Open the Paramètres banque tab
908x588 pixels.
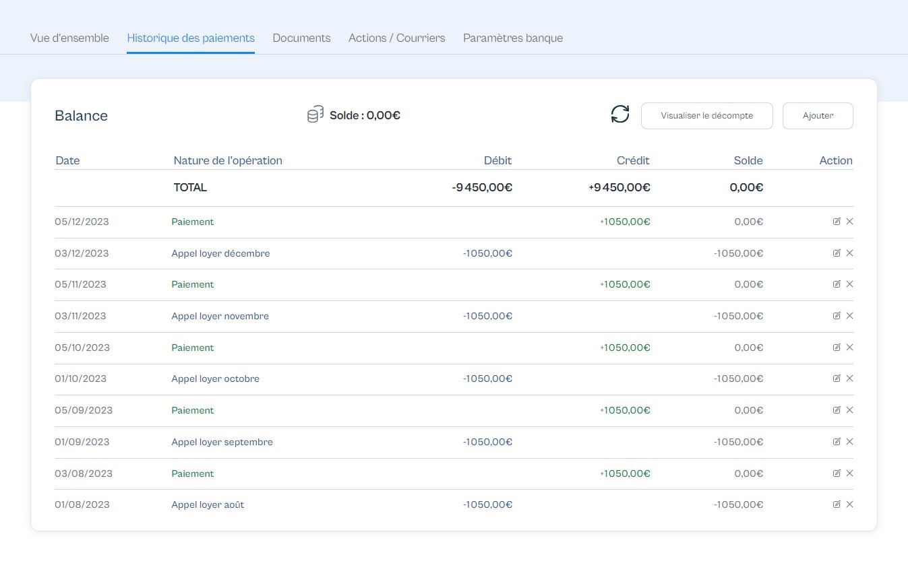(x=513, y=38)
